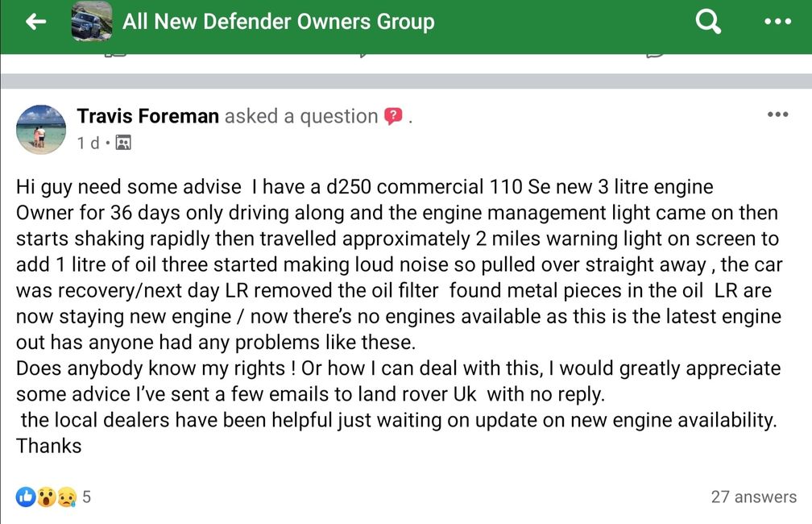Viewport: 812px width, 524px height.
Task: Click the group members privacy icon
Action: coord(123,143)
